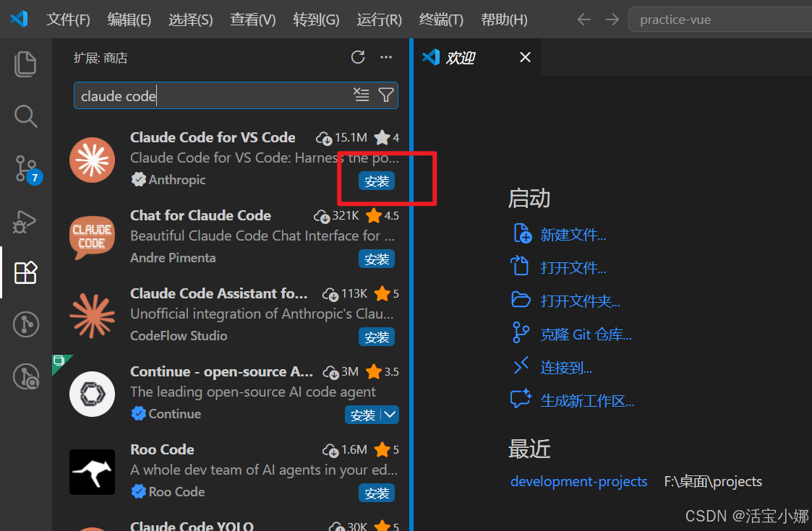Open extensions panel more actions menu
The width and height of the screenshot is (812, 531).
point(386,57)
